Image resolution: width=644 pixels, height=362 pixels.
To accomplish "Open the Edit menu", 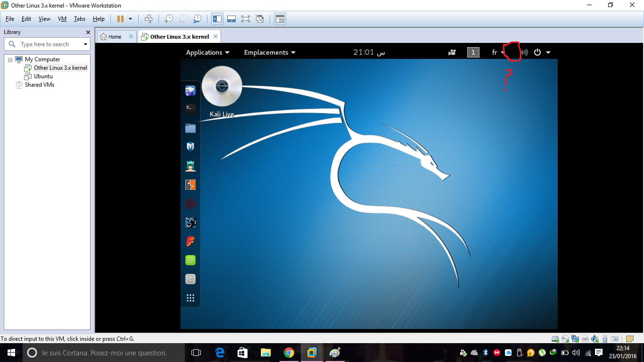I will (26, 19).
